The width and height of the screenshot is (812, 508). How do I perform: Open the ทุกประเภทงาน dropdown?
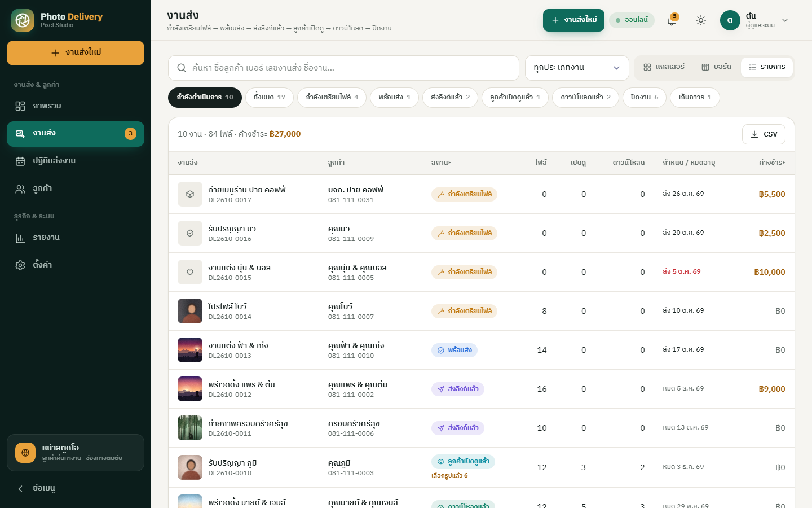(577, 68)
